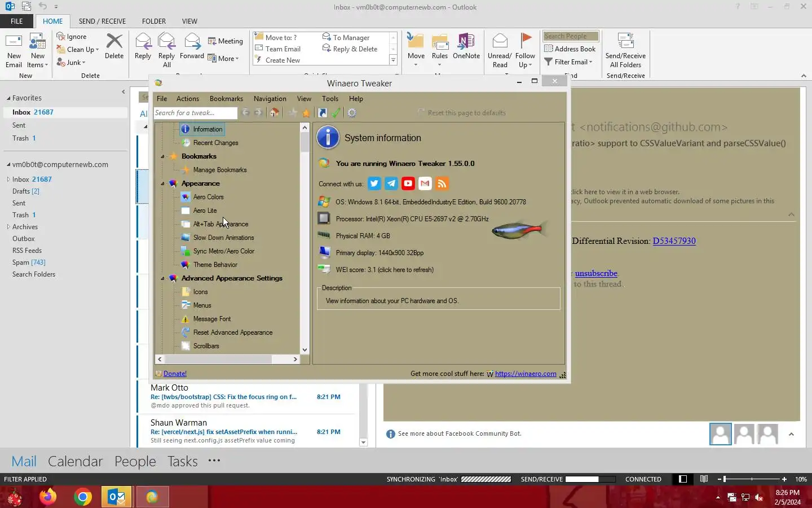Viewport: 812px width, 508px height.
Task: Open the New Items dropdown
Action: (x=38, y=51)
